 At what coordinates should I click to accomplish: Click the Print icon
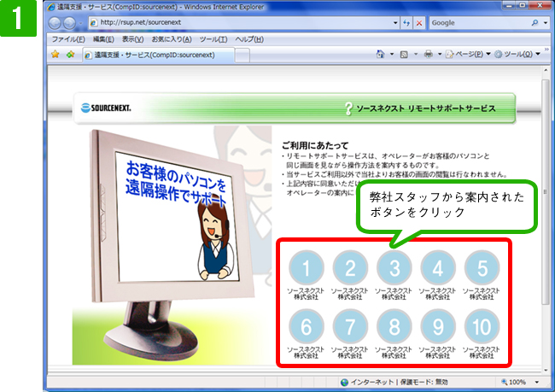click(x=429, y=54)
